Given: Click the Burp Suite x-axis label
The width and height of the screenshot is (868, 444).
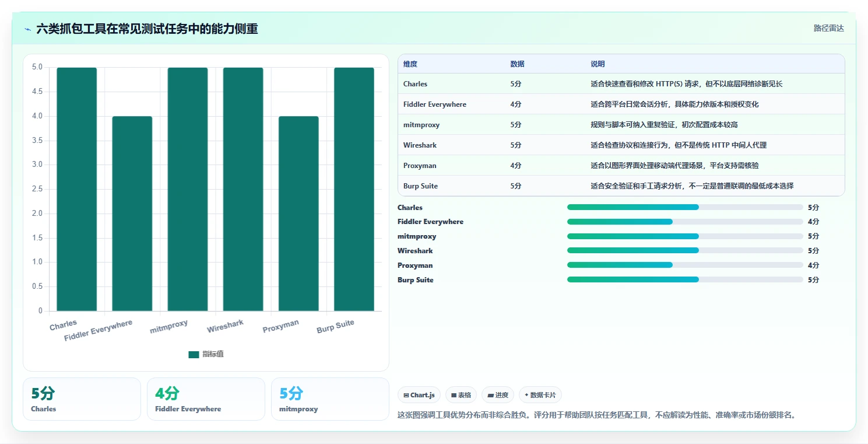Looking at the screenshot, I should click(336, 326).
